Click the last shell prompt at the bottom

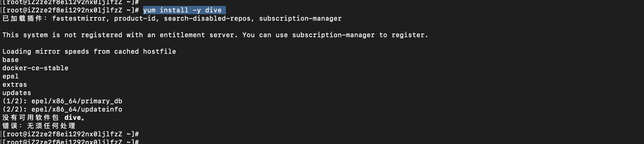70,142
